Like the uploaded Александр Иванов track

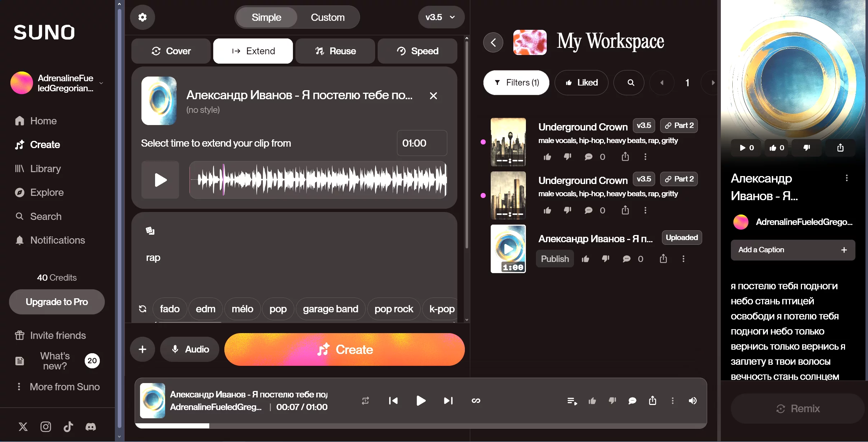pos(585,259)
